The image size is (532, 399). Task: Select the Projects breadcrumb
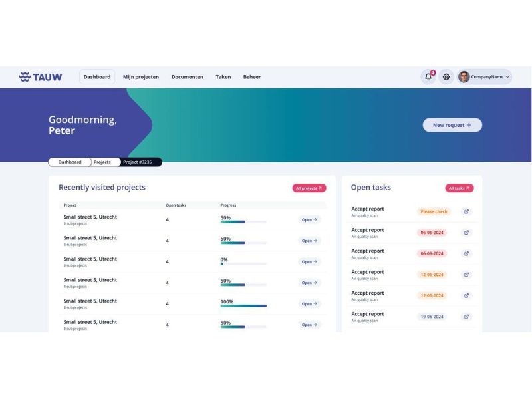(103, 162)
